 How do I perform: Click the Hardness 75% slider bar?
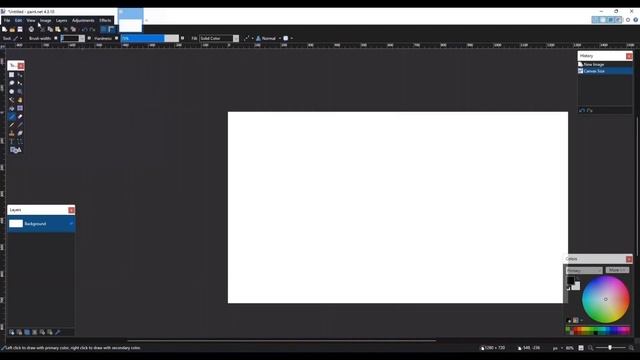[x=150, y=38]
